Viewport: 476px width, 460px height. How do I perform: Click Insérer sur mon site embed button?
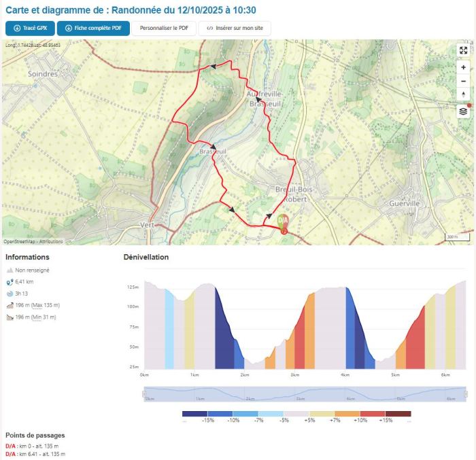tap(235, 29)
